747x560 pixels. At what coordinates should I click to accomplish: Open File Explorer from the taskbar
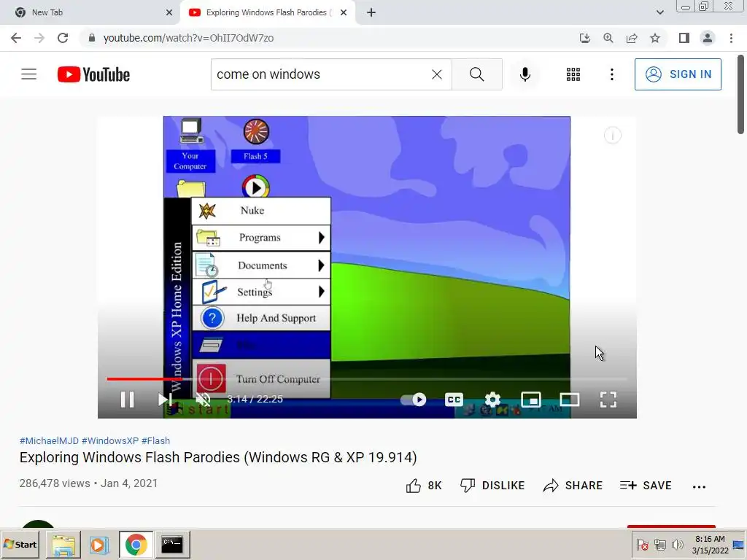pos(63,545)
